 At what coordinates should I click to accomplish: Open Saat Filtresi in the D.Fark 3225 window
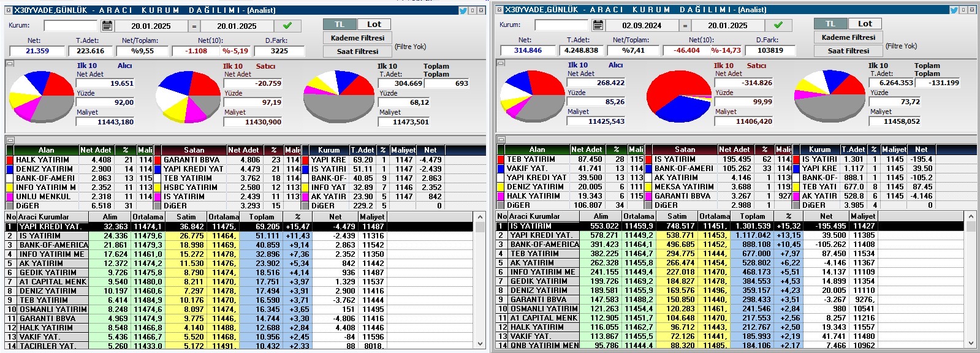[357, 51]
